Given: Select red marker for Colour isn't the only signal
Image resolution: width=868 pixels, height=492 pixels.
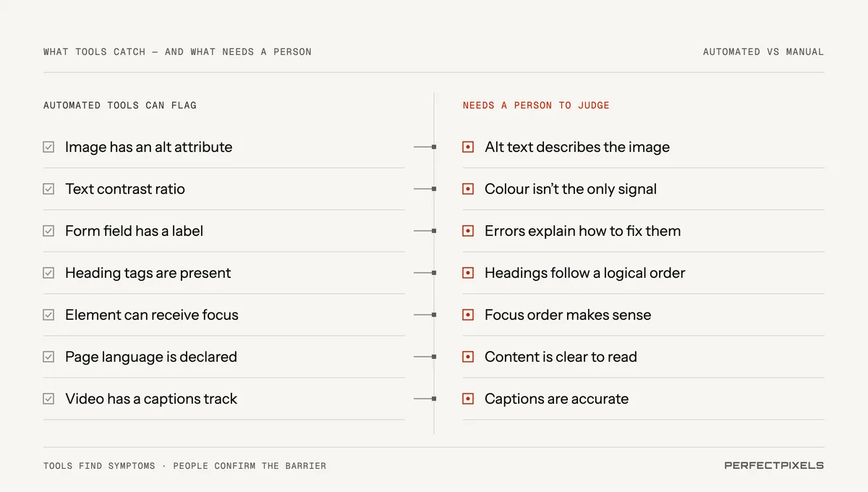Looking at the screenshot, I should (468, 189).
